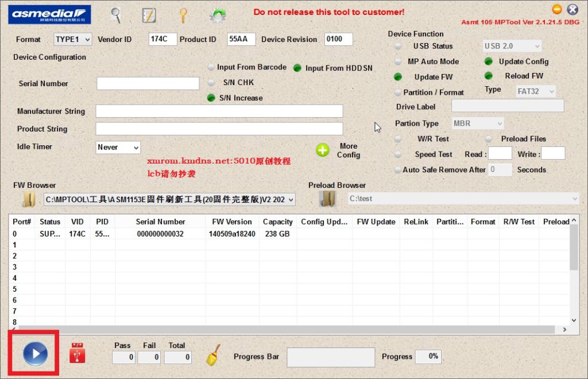Click the golden key icon
Screen dimensions: 588x379
tap(183, 15)
